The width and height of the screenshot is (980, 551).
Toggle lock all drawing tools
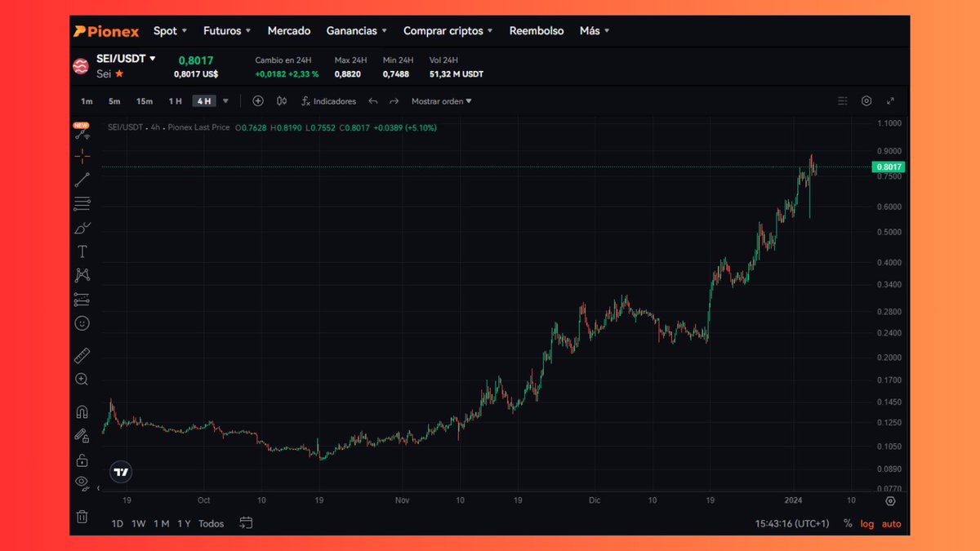(82, 460)
